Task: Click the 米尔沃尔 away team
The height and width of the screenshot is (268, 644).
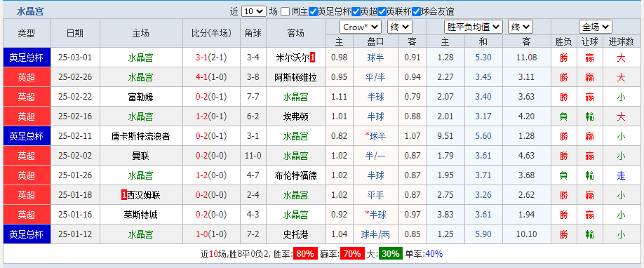Action: tap(293, 58)
